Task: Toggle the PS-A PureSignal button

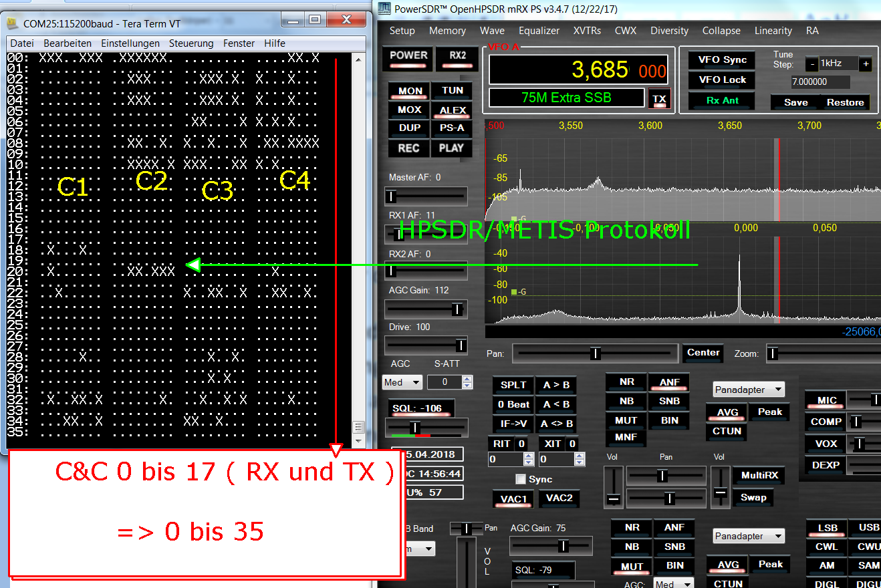Action: coord(453,128)
